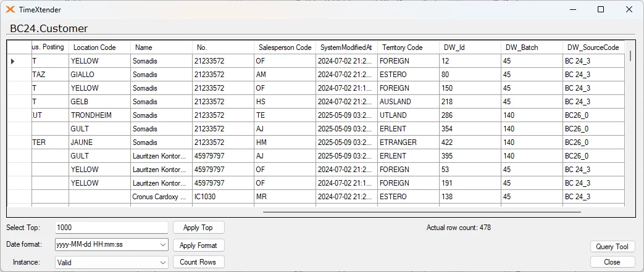This screenshot has width=644, height=272.
Task: Select the JAUNE location cell
Action: click(100, 142)
